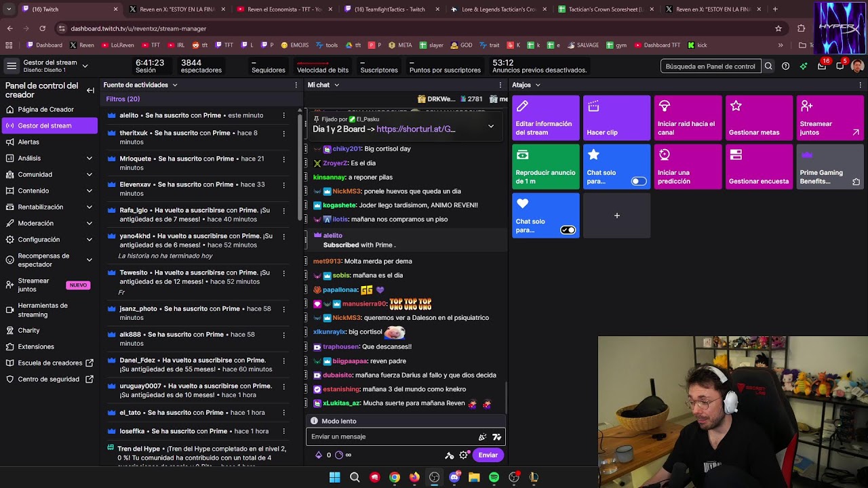Open the hamburger menu beside Gestor del stream

pos(12,66)
